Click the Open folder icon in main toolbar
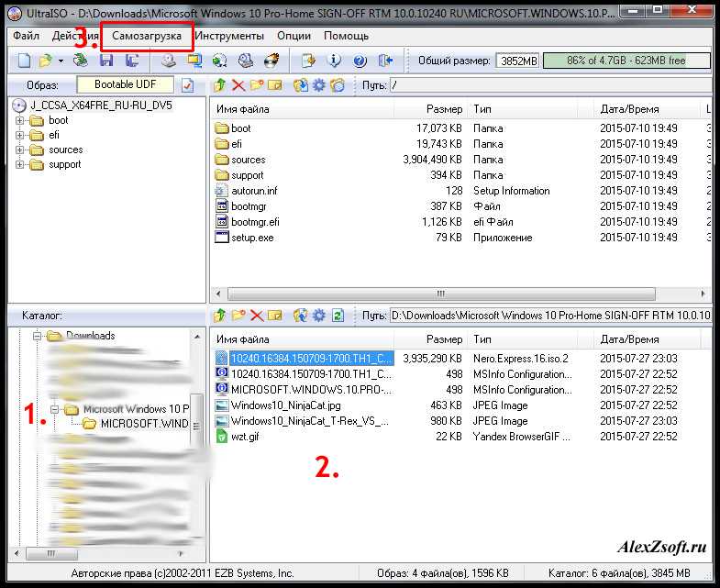 [x=46, y=61]
